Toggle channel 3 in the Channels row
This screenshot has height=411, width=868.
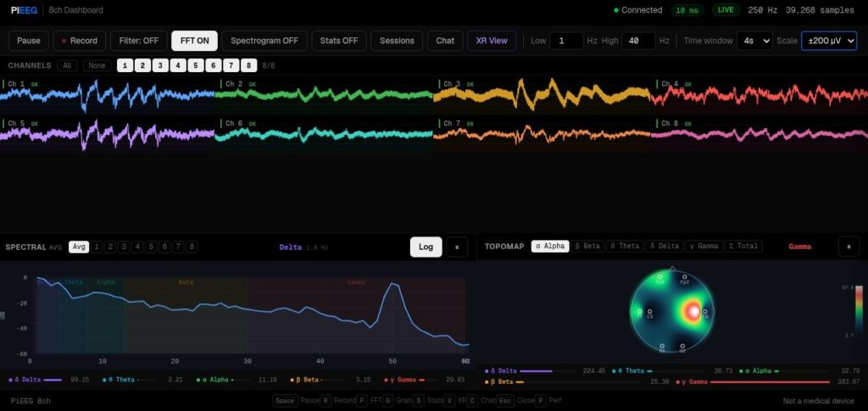pyautogui.click(x=160, y=65)
